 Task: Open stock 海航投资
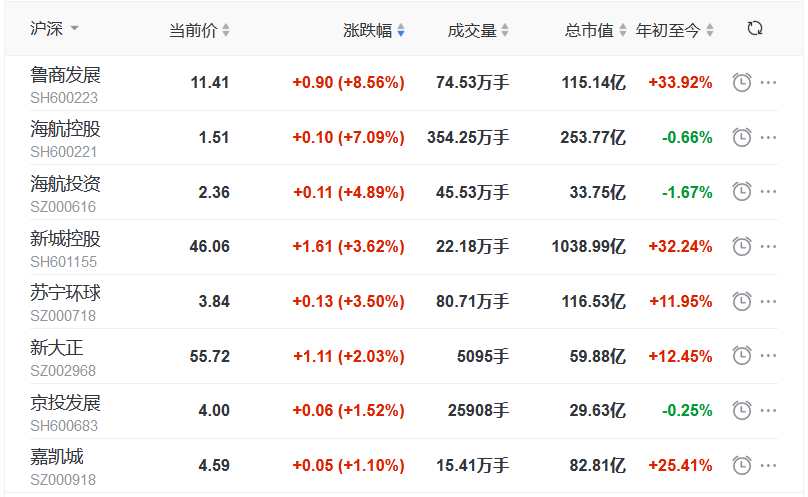pyautogui.click(x=65, y=184)
